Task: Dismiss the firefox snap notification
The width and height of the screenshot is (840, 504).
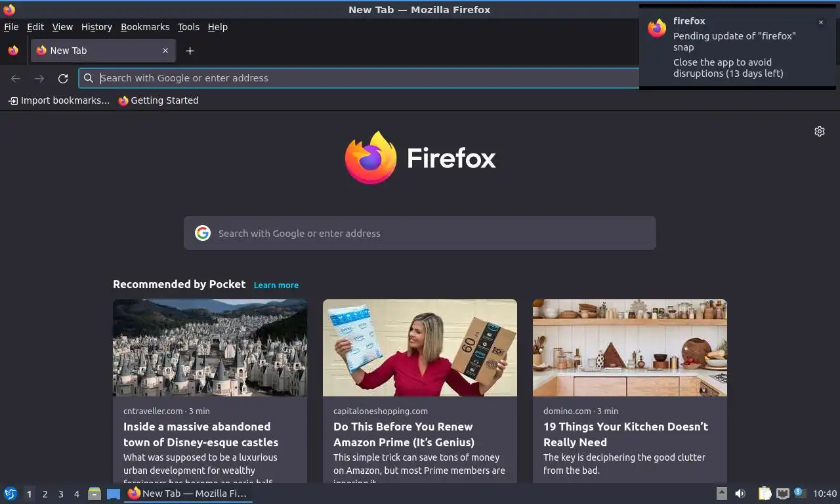Action: tap(820, 22)
